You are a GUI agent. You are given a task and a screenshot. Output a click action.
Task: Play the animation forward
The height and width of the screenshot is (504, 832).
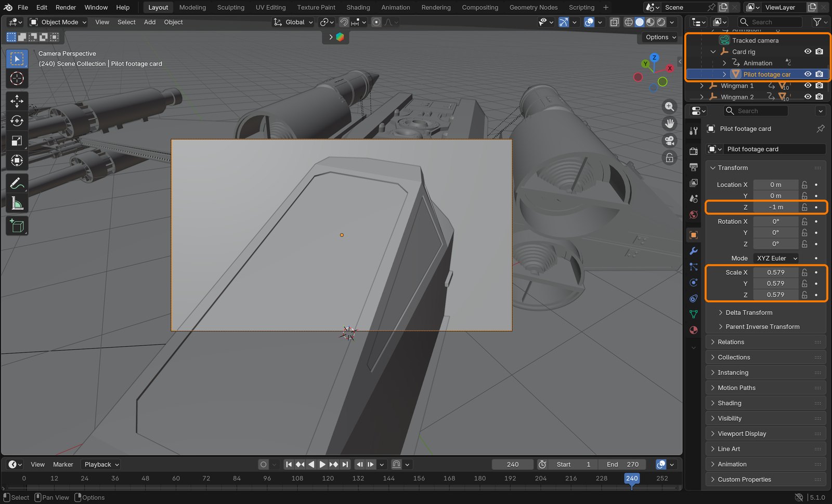(322, 465)
